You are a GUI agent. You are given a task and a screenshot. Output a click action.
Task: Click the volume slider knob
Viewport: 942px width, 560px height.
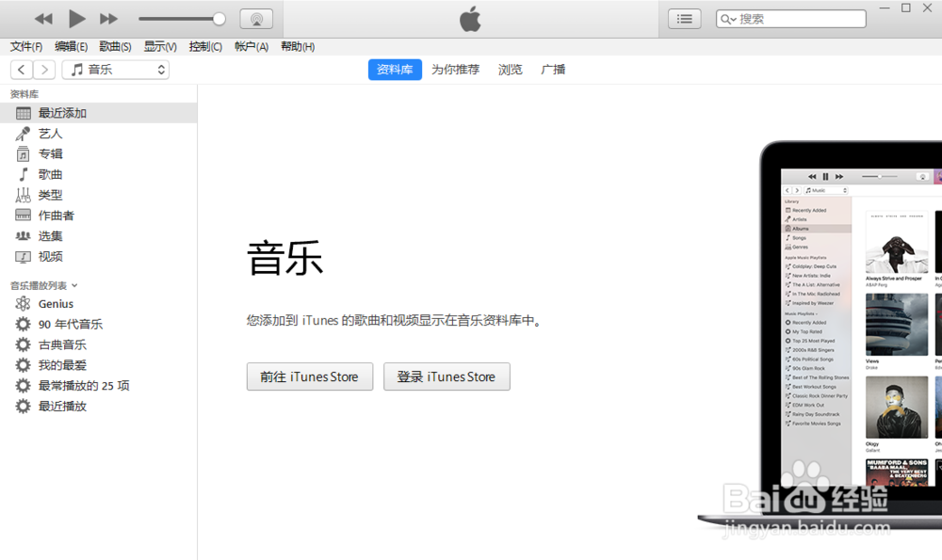(x=219, y=19)
